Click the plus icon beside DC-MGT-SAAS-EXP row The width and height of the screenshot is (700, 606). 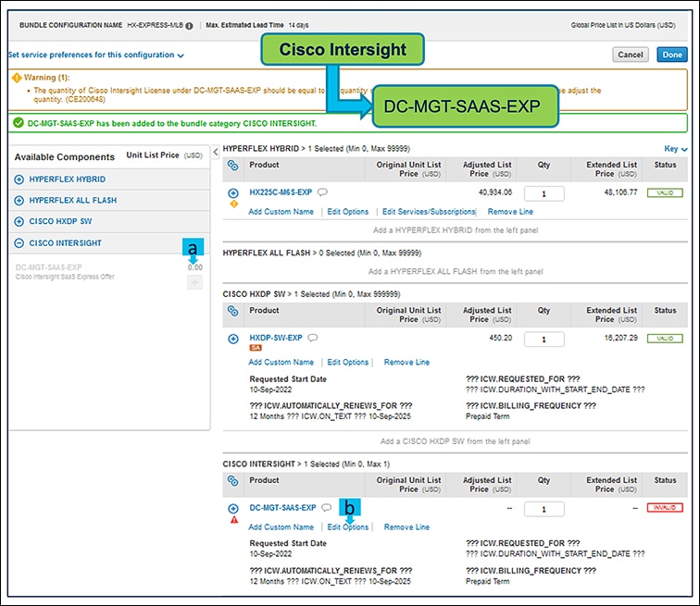233,509
